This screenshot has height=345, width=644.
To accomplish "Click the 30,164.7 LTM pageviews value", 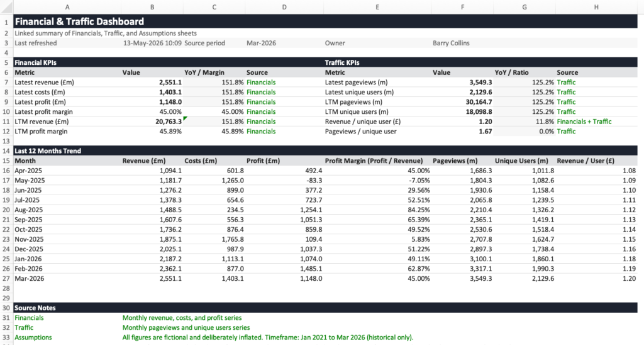I will [x=479, y=102].
